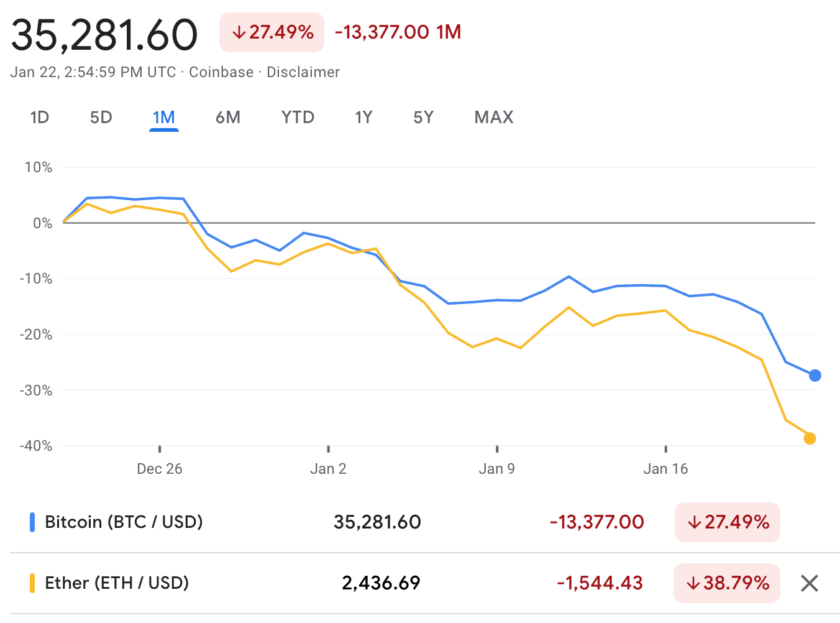
Task: Open the Disclaimer link
Action: (303, 72)
